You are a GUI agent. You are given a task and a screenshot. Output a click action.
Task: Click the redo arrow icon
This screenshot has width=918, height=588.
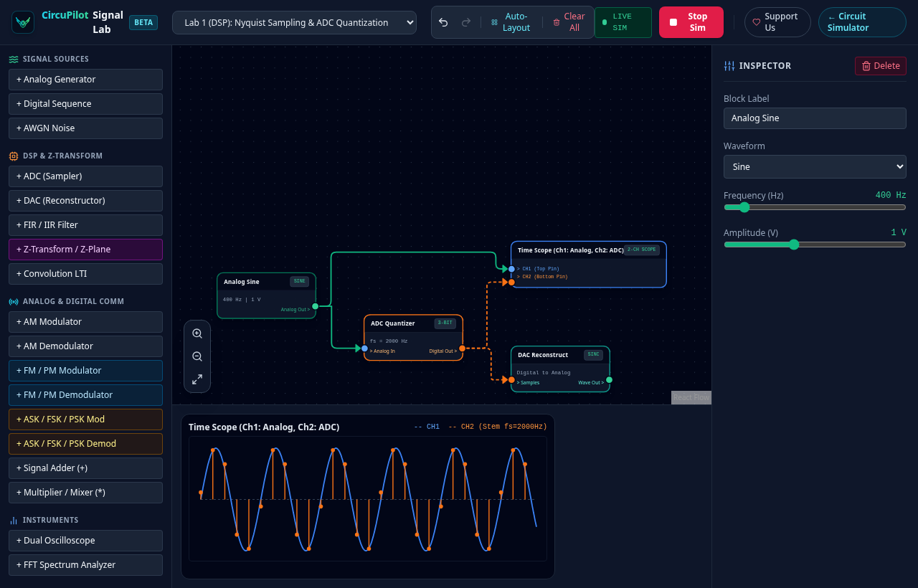(x=466, y=22)
